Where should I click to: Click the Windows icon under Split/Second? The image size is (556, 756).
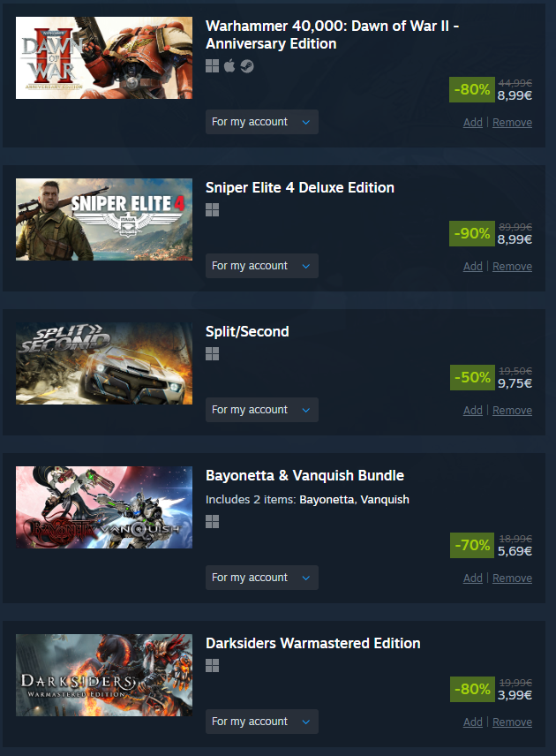[x=212, y=354]
